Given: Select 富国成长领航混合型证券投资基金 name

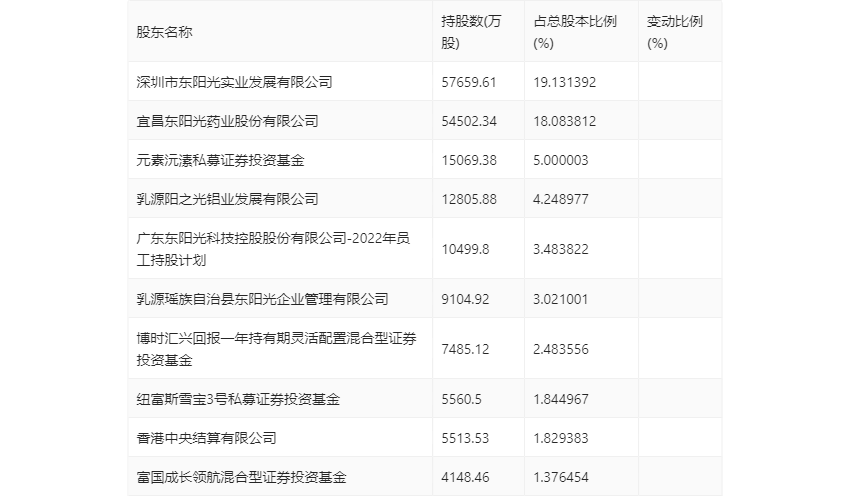Looking at the screenshot, I should coord(241,477).
